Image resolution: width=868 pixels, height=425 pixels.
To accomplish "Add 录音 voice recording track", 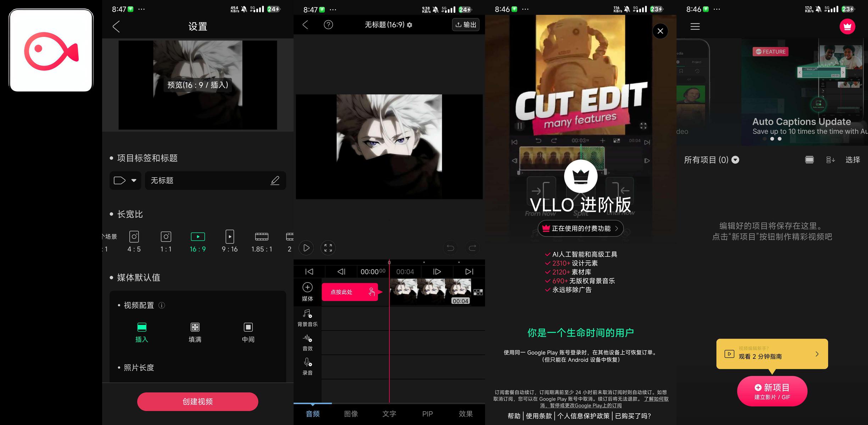I will [307, 367].
